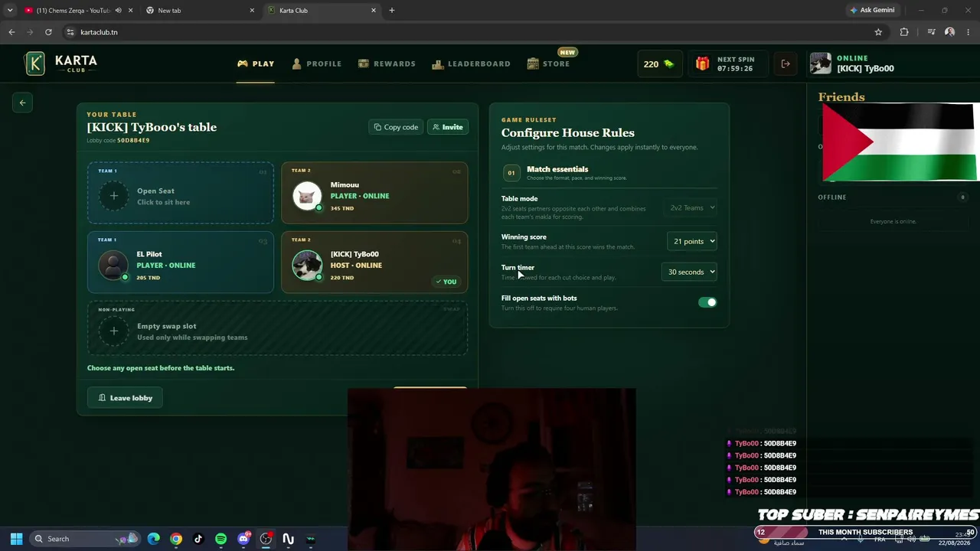The width and height of the screenshot is (980, 551).
Task: Click the Karta Club logo
Action: 61,64
